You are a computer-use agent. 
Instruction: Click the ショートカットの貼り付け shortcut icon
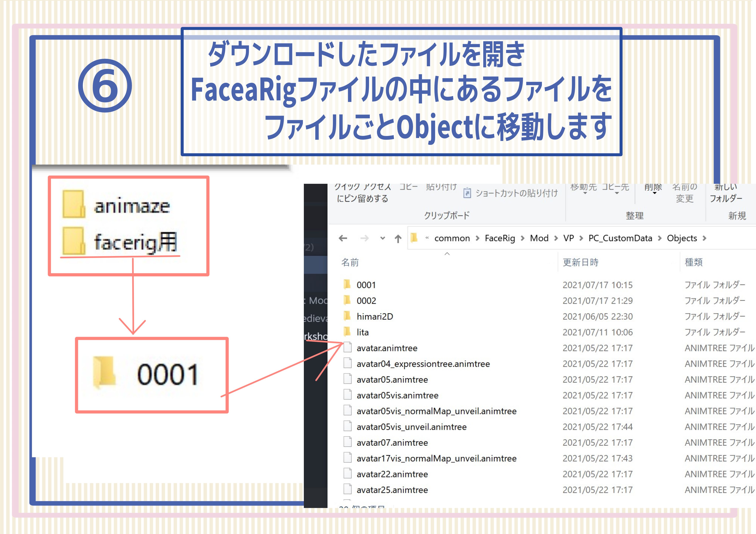coord(467,193)
